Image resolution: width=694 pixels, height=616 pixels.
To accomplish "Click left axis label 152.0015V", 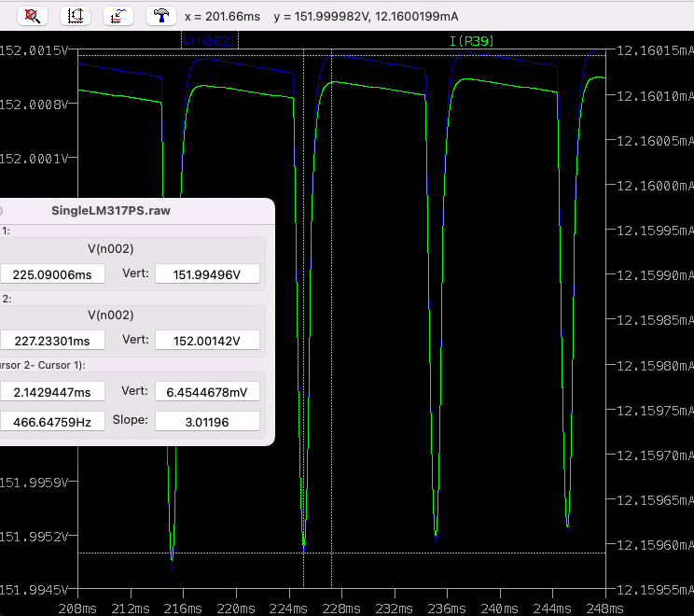I will 34,50.
